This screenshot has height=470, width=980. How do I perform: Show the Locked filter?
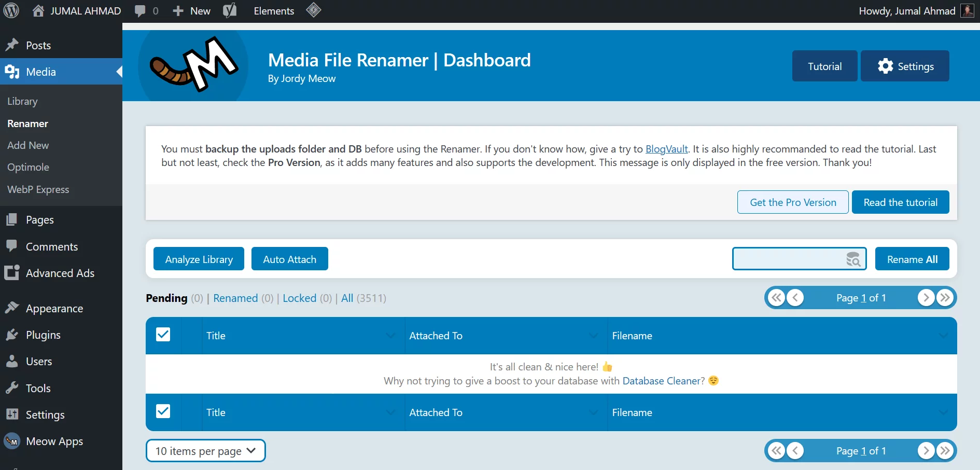(299, 298)
